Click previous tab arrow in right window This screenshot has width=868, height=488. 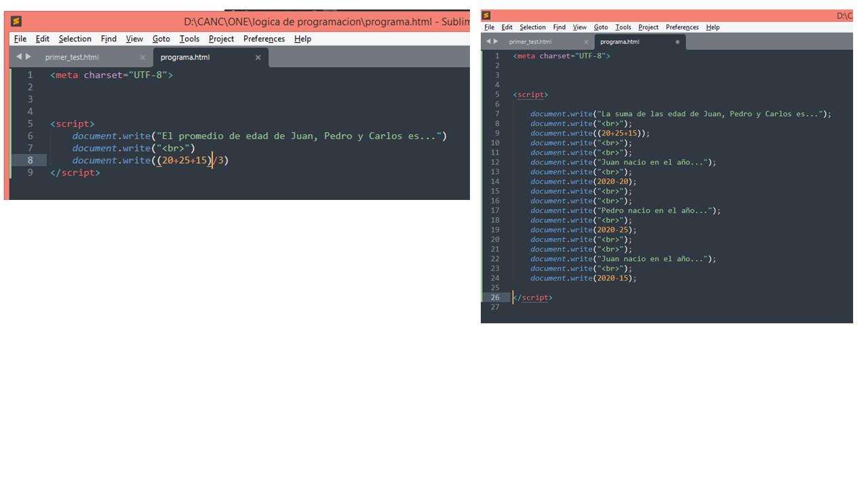point(488,41)
